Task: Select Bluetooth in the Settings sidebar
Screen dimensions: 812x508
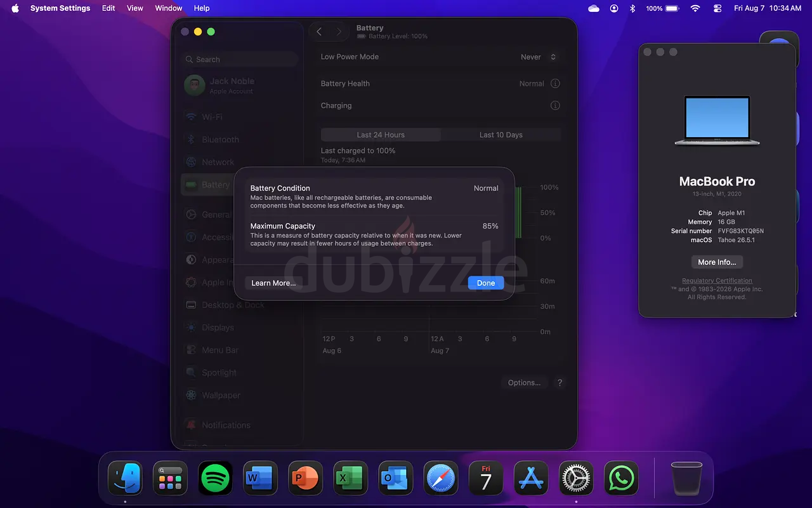Action: (240, 140)
